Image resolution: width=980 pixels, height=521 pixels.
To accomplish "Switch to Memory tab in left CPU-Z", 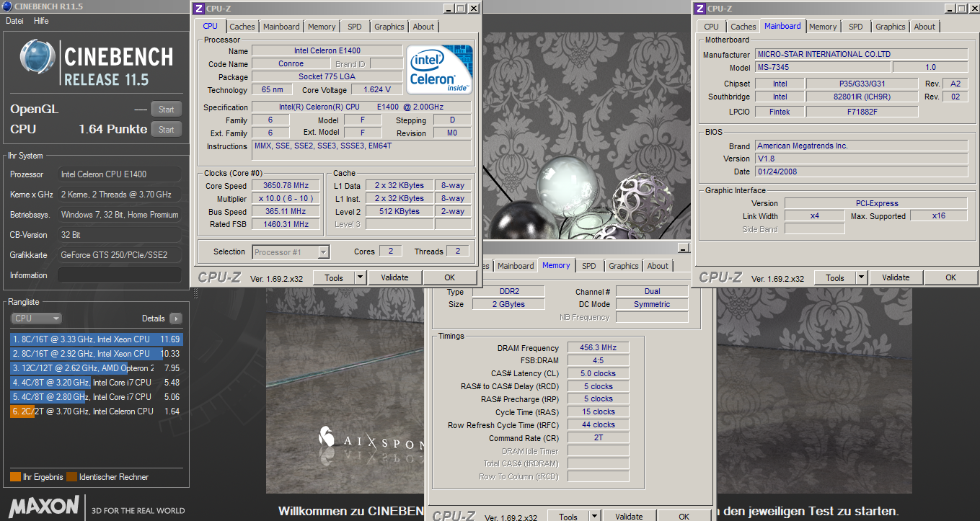I will click(x=322, y=27).
